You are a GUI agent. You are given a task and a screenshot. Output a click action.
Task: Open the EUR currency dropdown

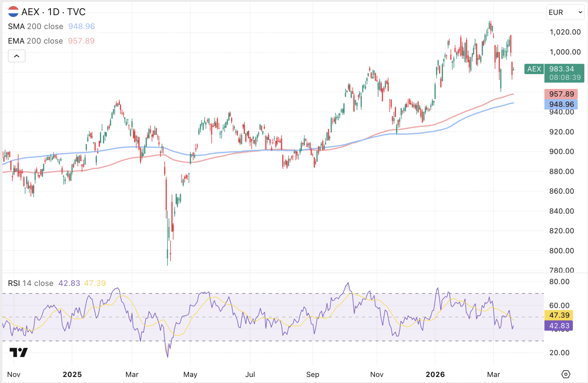click(x=565, y=12)
